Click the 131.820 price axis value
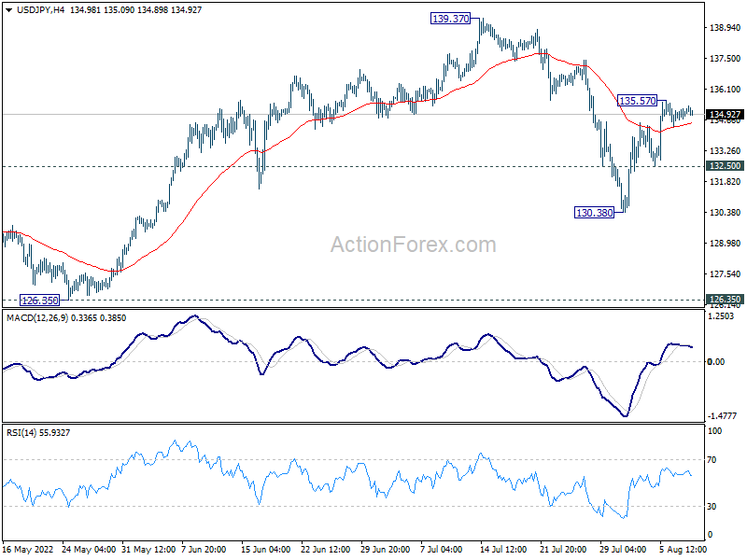Viewport: 747px width, 560px height. (x=726, y=181)
